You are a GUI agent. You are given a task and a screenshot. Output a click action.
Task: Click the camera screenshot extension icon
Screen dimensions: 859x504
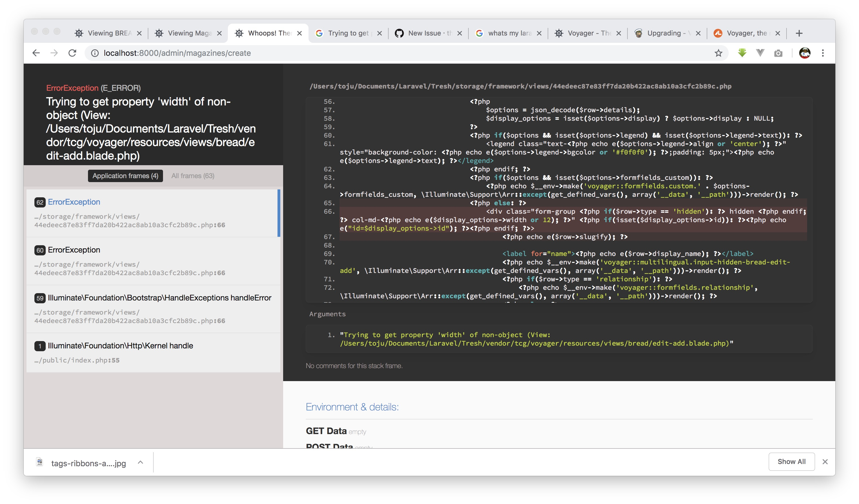click(x=778, y=53)
